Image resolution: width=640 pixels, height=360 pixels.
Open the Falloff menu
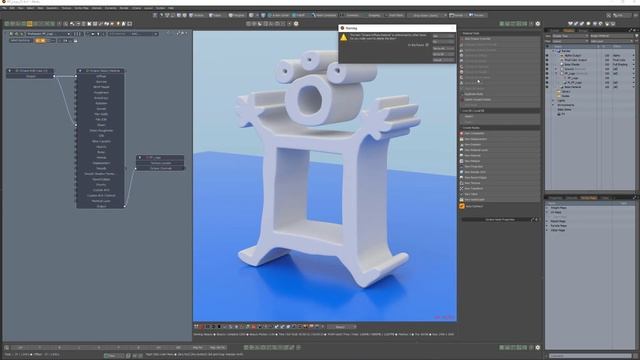click(299, 15)
